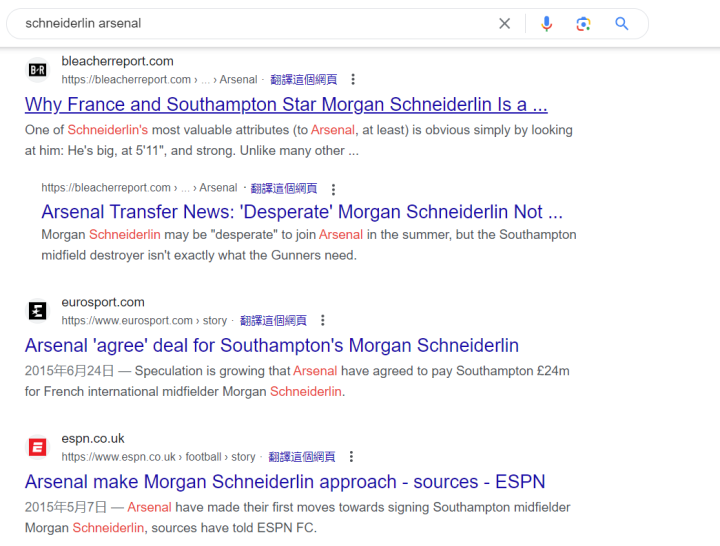The width and height of the screenshot is (720, 546).
Task: Open more options for the espn.co.uk result
Action: tap(351, 457)
